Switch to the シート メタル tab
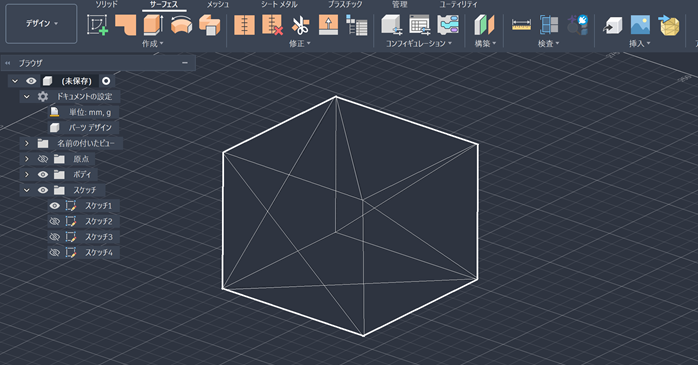698x365 pixels. [279, 4]
